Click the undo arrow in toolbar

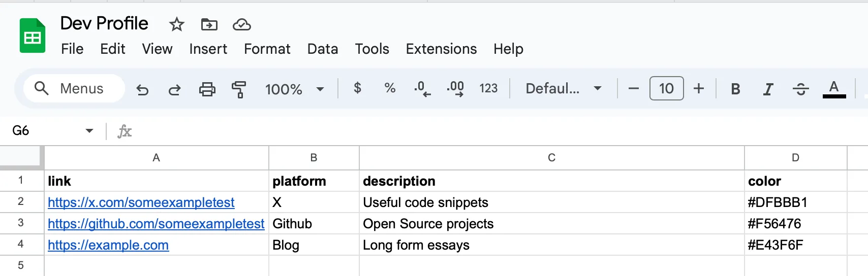click(142, 89)
